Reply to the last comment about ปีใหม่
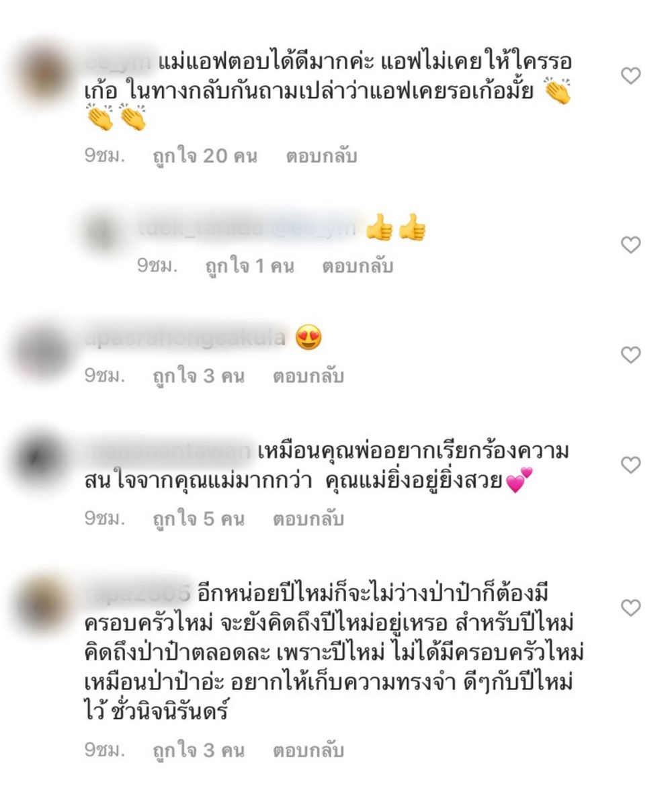Screen dimensions: 672x794 308,750
